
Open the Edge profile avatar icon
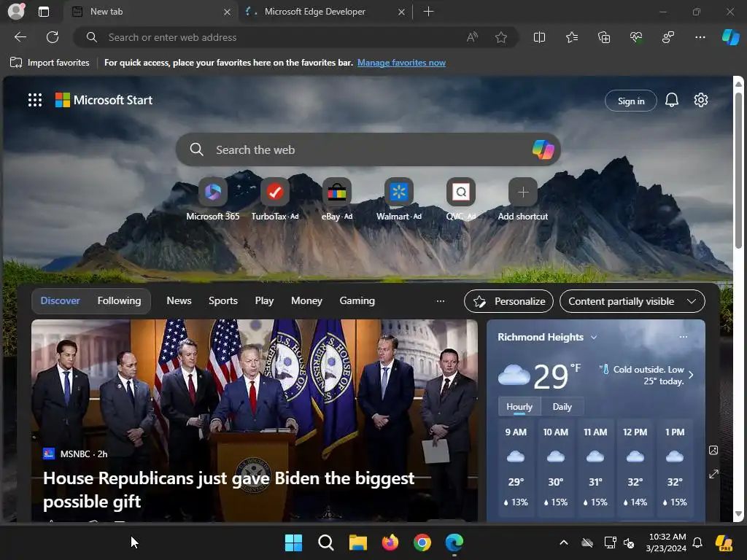pos(16,12)
